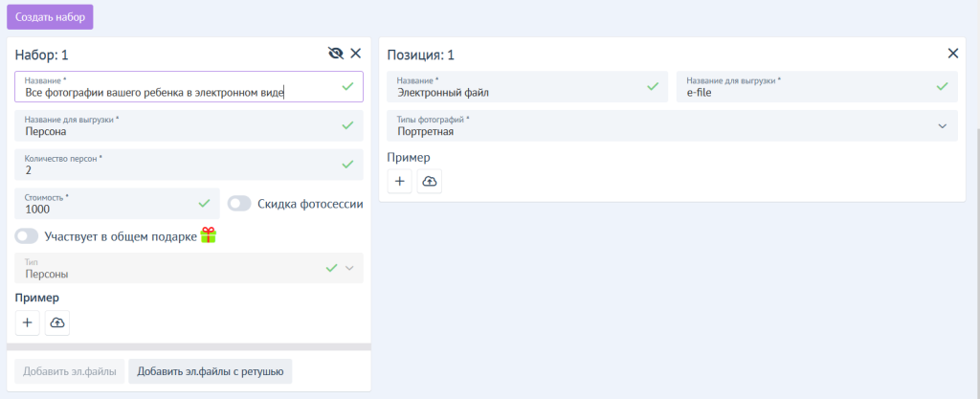Close the Позиция: 1 panel
This screenshot has width=980, height=399.
952,54
